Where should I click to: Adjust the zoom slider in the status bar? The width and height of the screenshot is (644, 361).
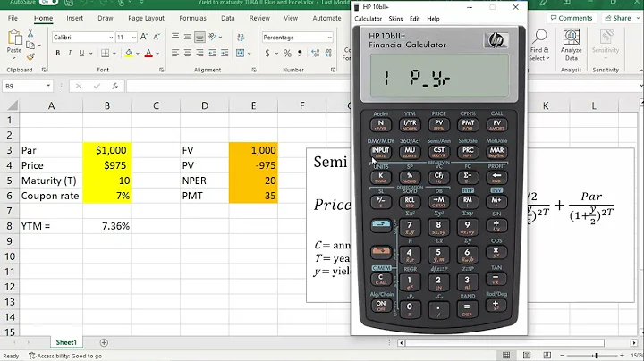click(597, 356)
